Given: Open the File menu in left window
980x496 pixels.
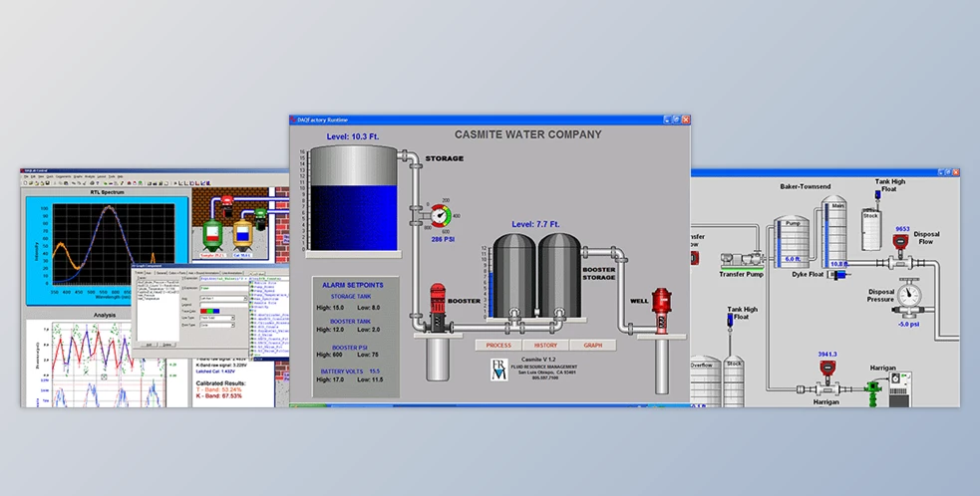Looking at the screenshot, I should 26,176.
